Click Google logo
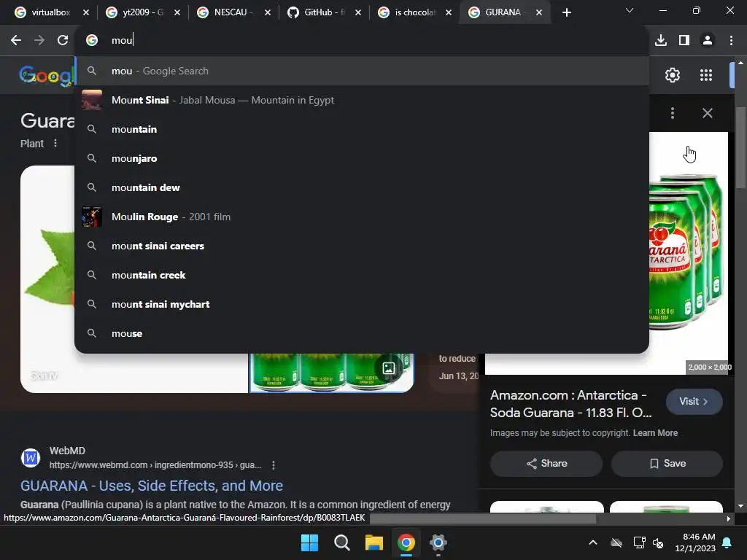 [x=47, y=75]
